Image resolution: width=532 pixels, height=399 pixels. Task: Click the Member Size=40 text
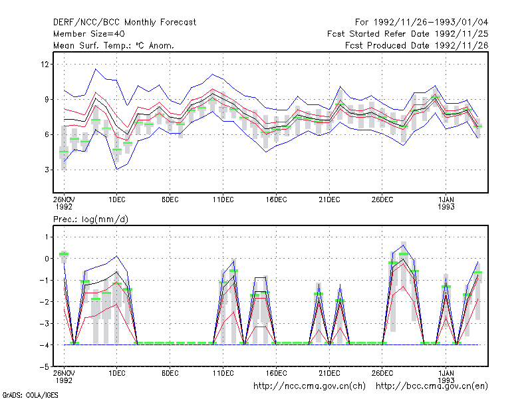pyautogui.click(x=89, y=34)
